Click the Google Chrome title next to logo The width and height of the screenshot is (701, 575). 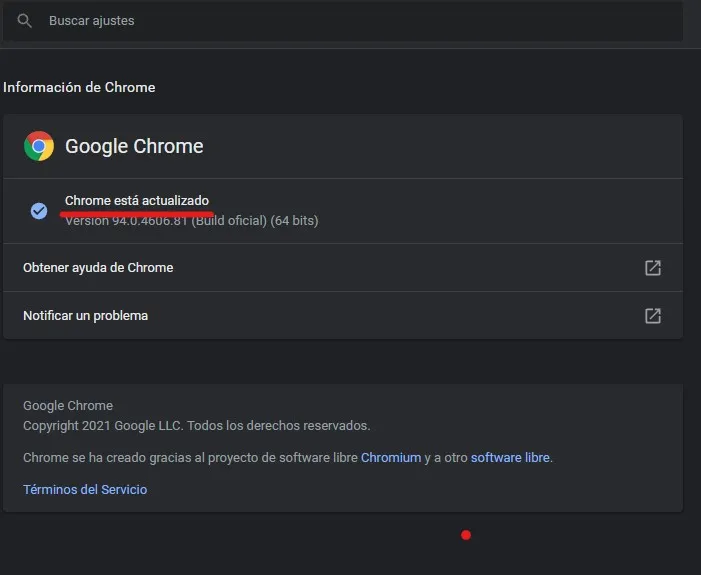(134, 147)
